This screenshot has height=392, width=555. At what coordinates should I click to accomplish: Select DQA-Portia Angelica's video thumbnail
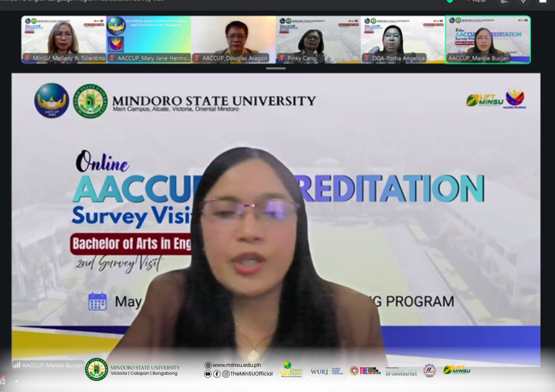(x=403, y=40)
